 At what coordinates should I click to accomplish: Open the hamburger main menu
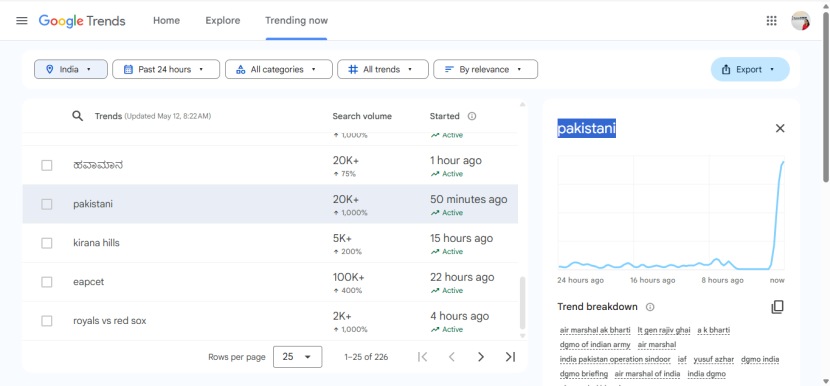coord(22,21)
